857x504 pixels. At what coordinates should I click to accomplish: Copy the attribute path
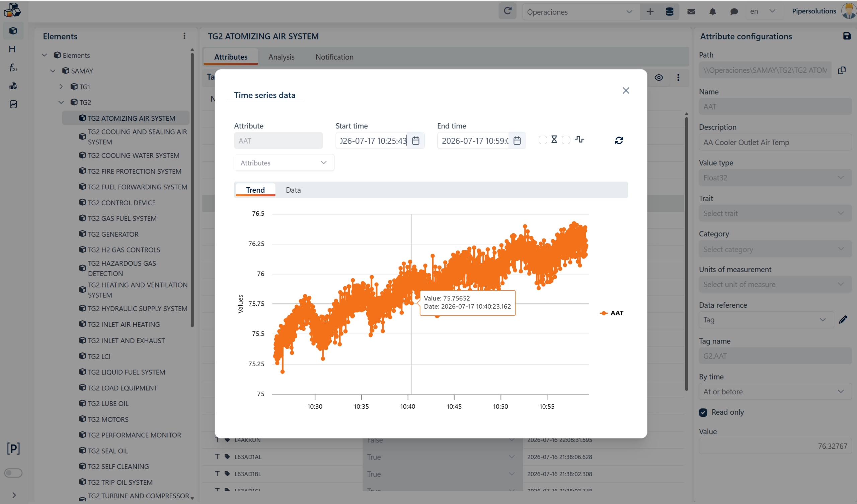coord(842,70)
